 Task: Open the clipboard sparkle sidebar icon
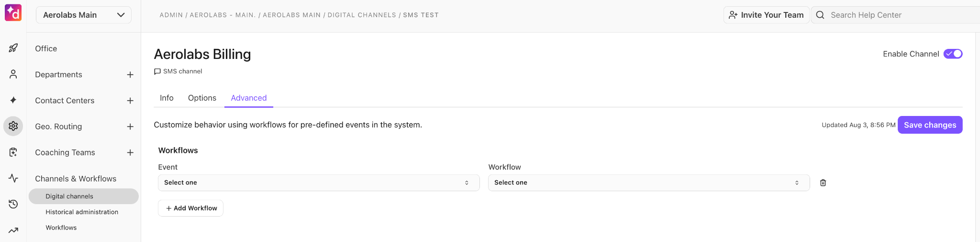[x=13, y=152]
